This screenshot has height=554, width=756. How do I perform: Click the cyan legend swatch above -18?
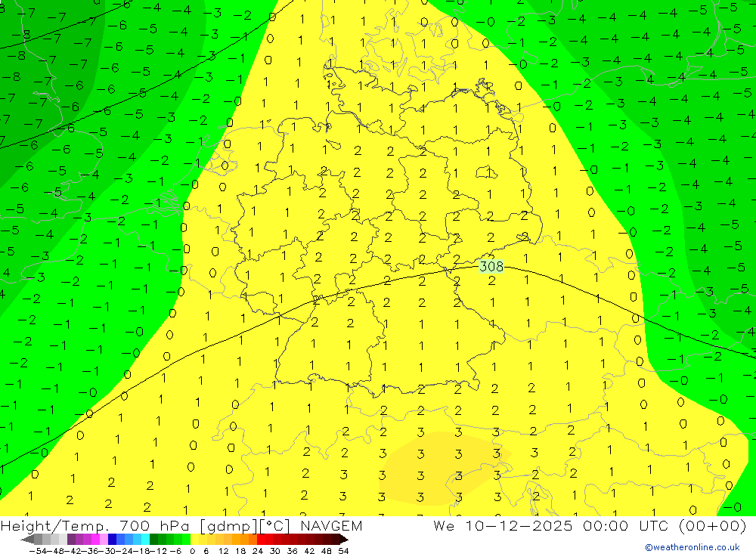pyautogui.click(x=145, y=540)
